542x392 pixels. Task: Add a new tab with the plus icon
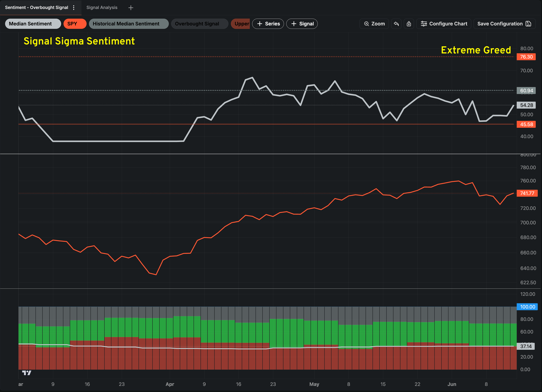pyautogui.click(x=131, y=8)
